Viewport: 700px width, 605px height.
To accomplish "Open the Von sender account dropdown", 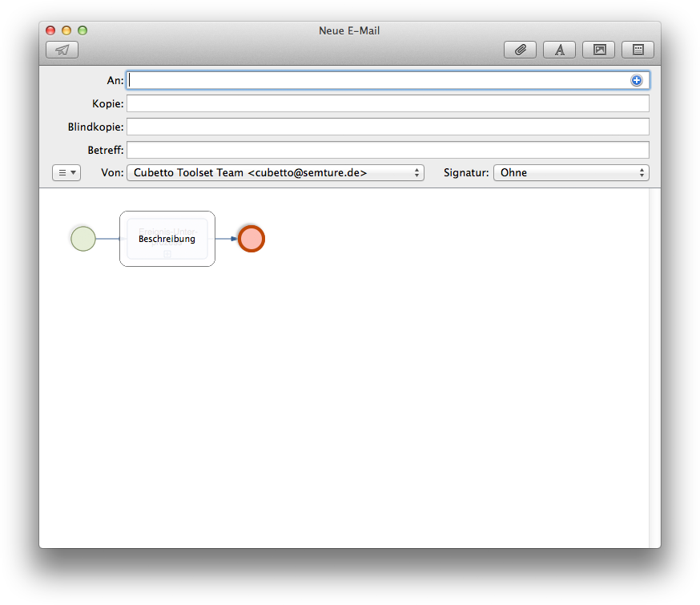I will (276, 173).
